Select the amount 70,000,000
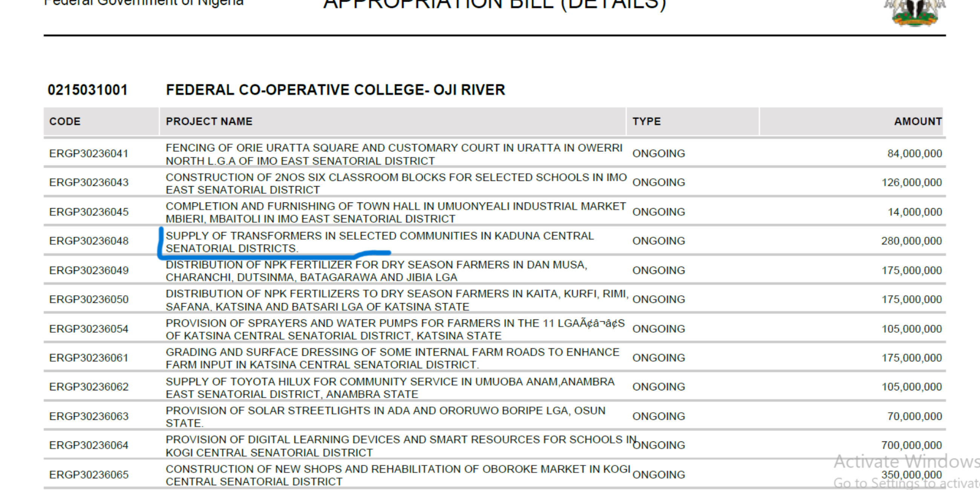Image resolution: width=980 pixels, height=490 pixels. click(x=914, y=416)
